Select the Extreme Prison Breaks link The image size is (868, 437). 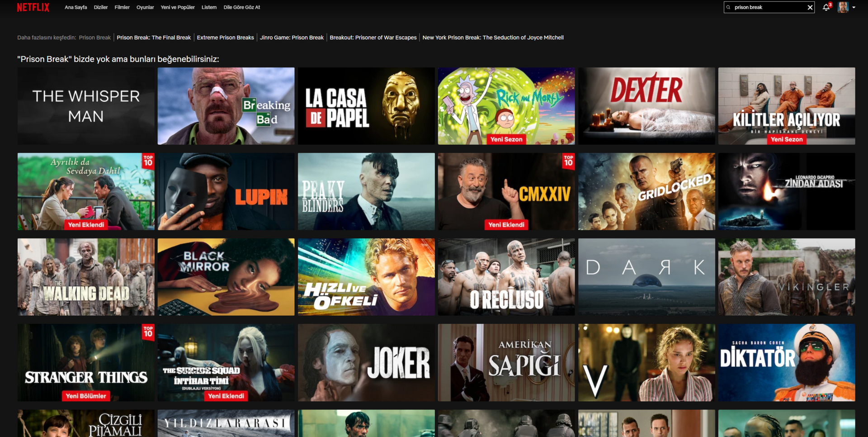225,38
